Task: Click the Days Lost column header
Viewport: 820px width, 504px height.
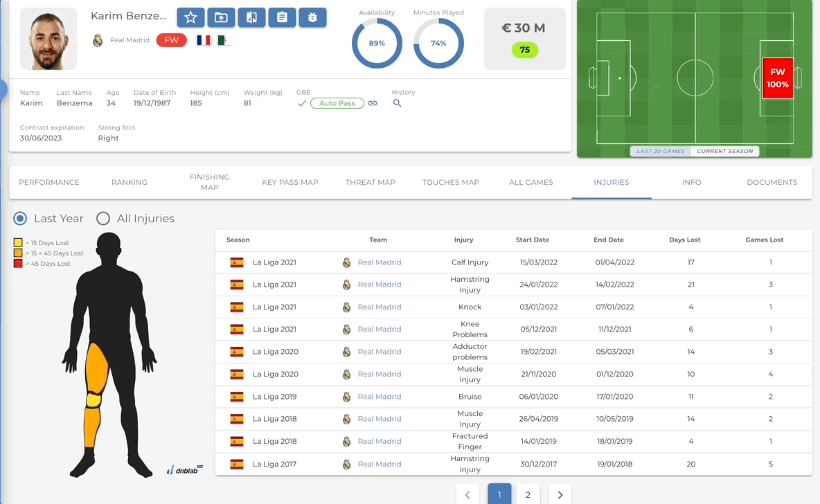Action: click(x=684, y=240)
